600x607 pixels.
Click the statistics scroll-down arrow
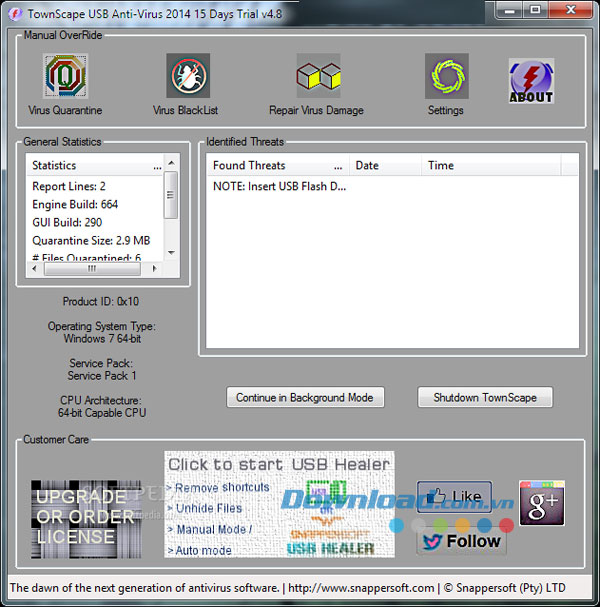[171, 253]
